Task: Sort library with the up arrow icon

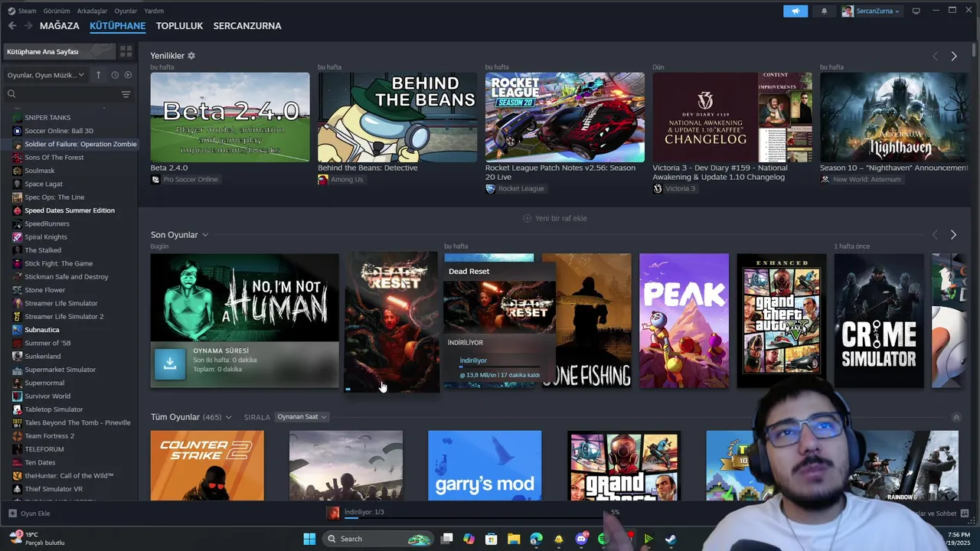Action: tap(98, 75)
